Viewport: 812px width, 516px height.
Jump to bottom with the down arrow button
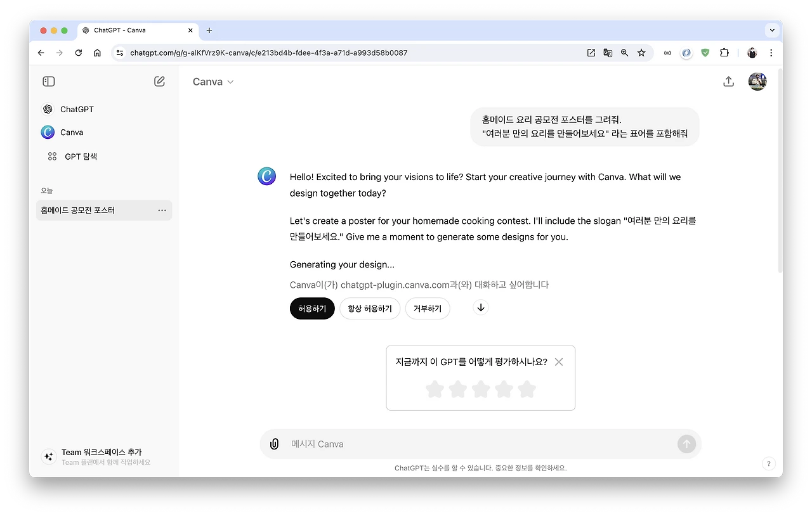click(481, 307)
